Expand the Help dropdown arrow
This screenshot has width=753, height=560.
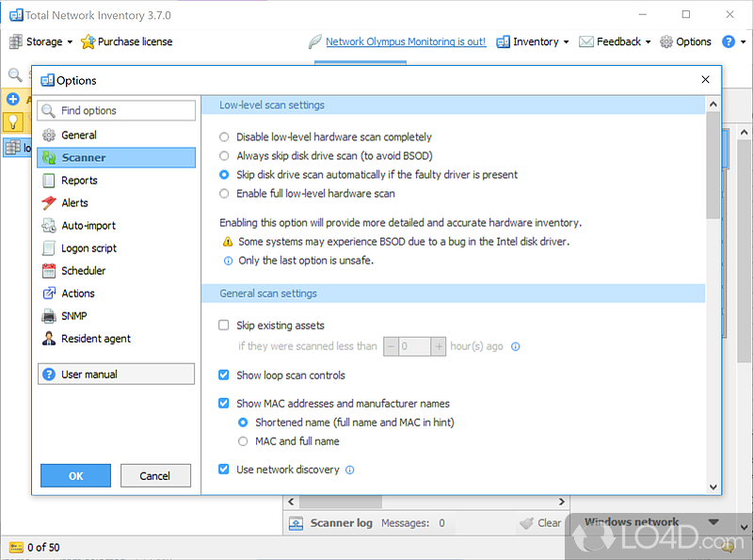743,42
